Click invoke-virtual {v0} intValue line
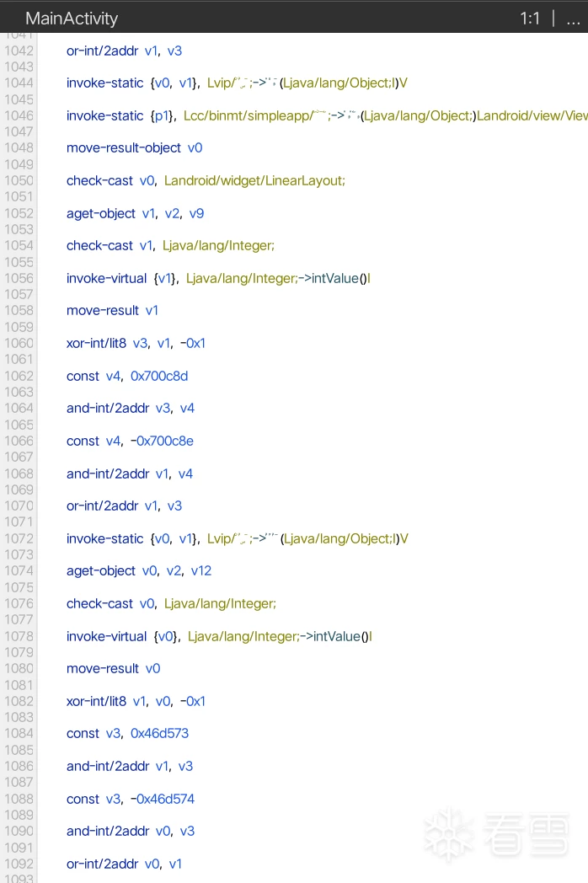 click(219, 636)
